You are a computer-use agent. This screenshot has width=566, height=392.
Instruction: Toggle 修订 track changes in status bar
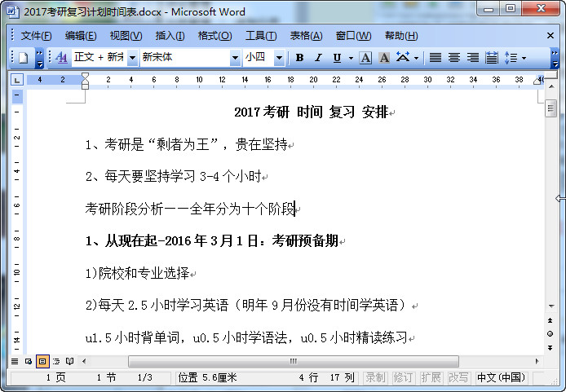coord(403,377)
